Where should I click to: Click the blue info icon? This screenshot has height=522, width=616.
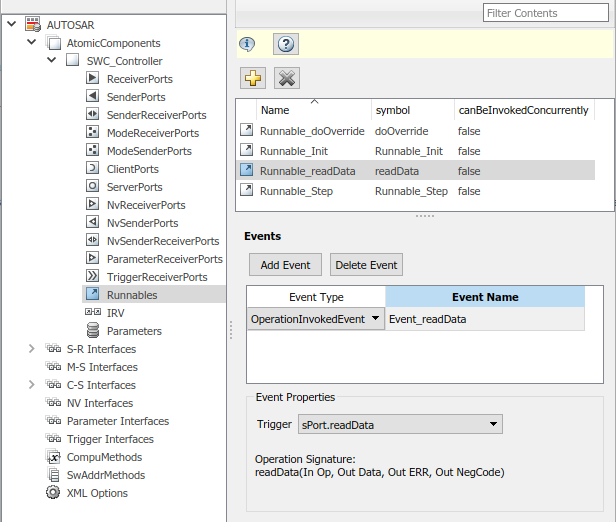[x=247, y=44]
